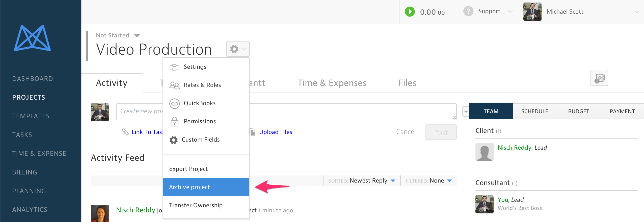Viewport: 644px width, 222px height.
Task: Start the timer with the green play button
Action: pos(410,12)
